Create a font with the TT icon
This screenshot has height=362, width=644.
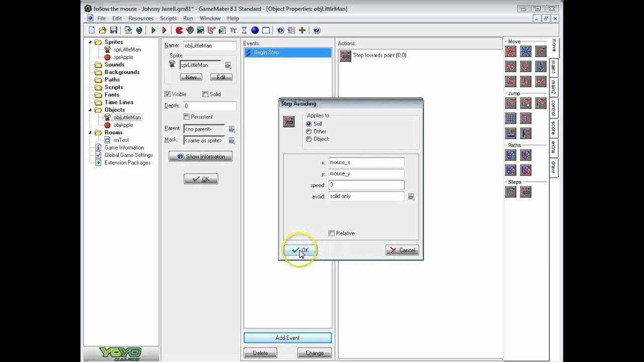point(233,30)
